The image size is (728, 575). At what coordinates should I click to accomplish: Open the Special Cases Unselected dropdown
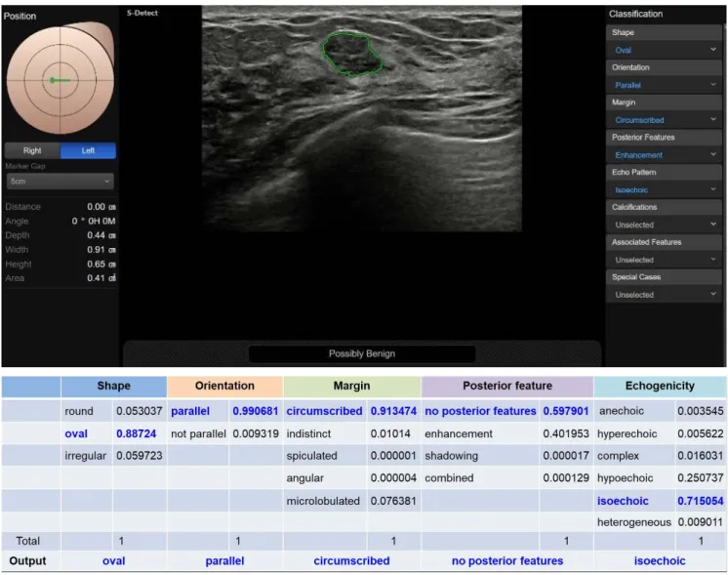664,295
